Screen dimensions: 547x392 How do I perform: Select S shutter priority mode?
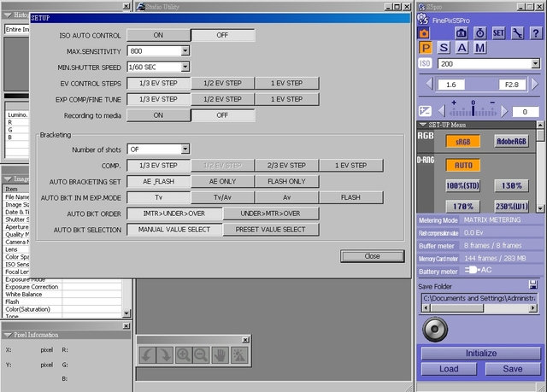[x=444, y=48]
